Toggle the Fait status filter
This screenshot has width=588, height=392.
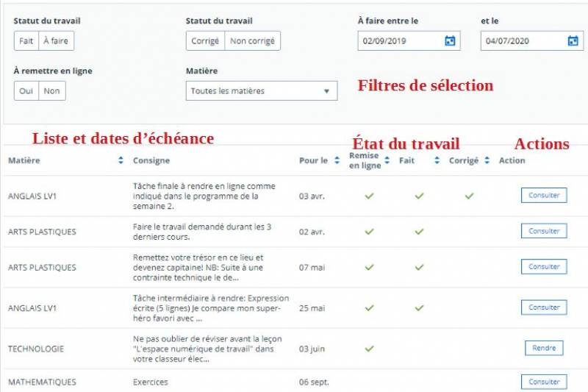tap(26, 41)
